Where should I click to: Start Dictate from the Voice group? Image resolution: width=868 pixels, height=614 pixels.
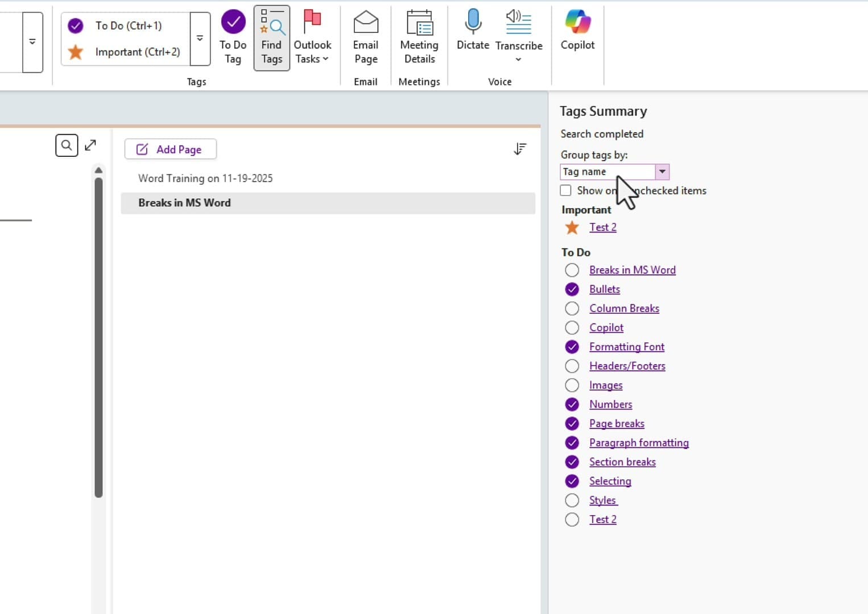tap(472, 31)
